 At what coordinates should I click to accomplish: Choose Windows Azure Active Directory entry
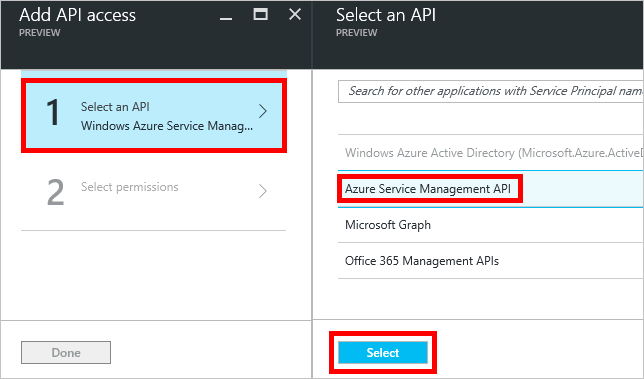coord(491,153)
